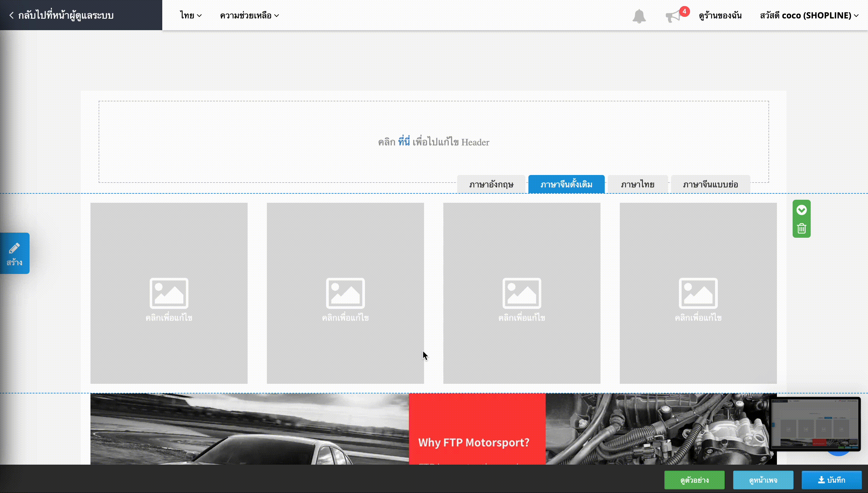
Task: Select the ภาษาจีนแบบย่อ tab
Action: (710, 185)
